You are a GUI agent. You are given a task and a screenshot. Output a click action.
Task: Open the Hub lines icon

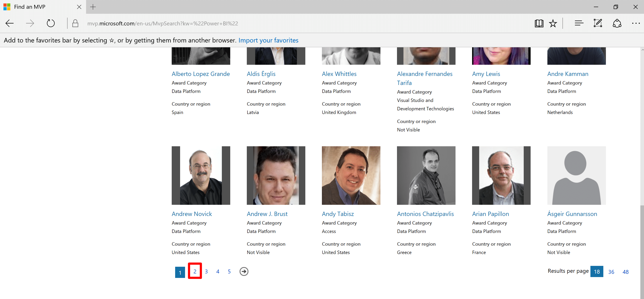pyautogui.click(x=579, y=23)
